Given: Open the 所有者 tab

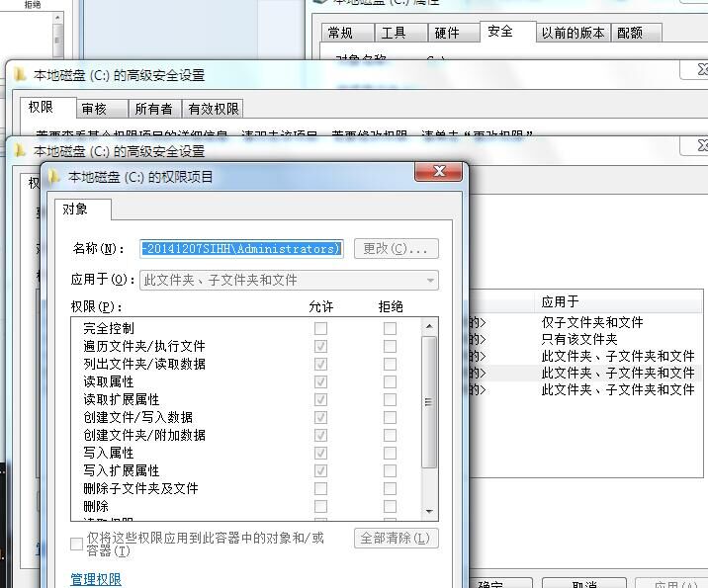Looking at the screenshot, I should point(153,109).
